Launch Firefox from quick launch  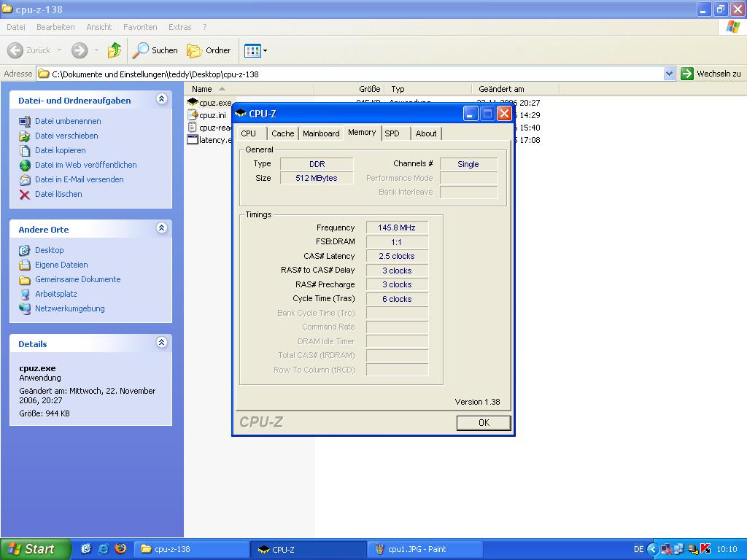(120, 549)
